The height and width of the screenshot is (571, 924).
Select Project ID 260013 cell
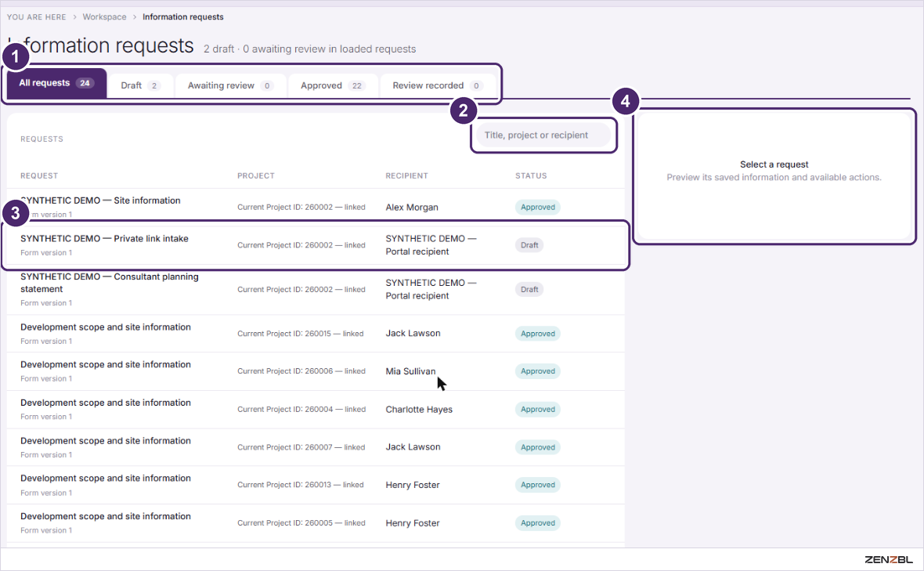(x=301, y=485)
